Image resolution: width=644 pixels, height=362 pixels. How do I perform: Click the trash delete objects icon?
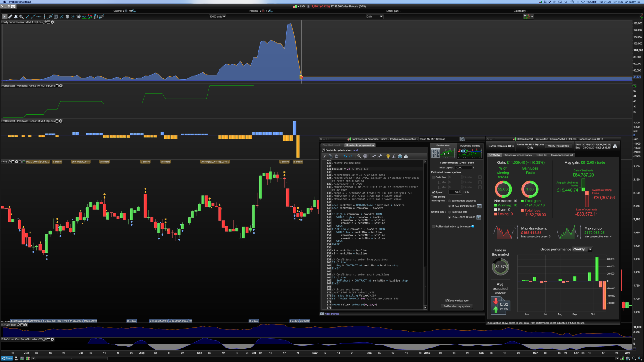coord(67,17)
